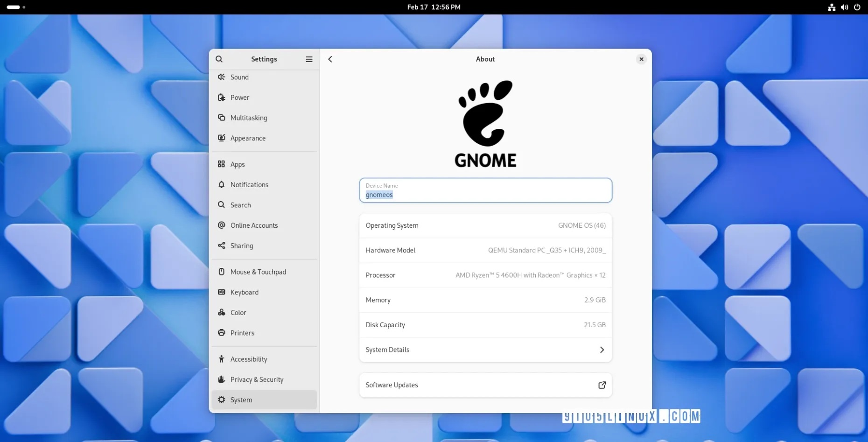Screen dimensions: 868x442
Task: Select Appearance in the sidebar
Action: click(x=264, y=138)
